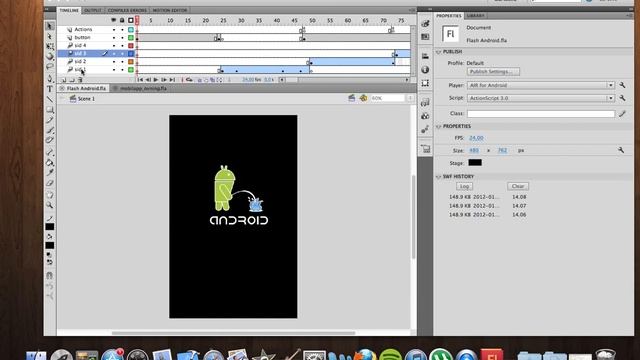Screen dimensions: 640x360
Task: Select the Bone tool
Action: point(50,152)
